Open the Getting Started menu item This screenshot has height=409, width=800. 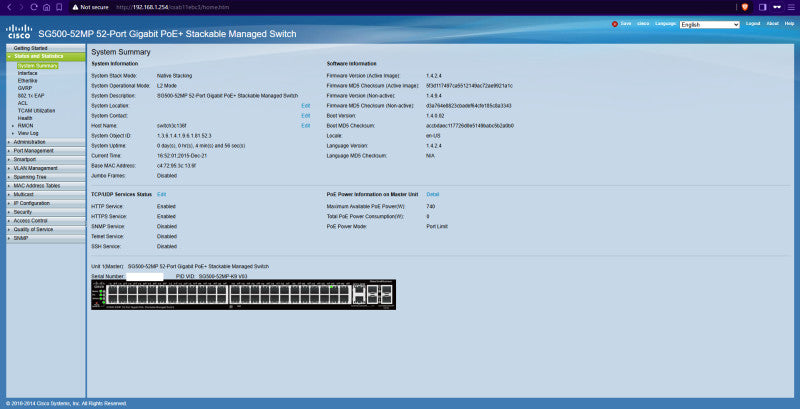pos(31,48)
